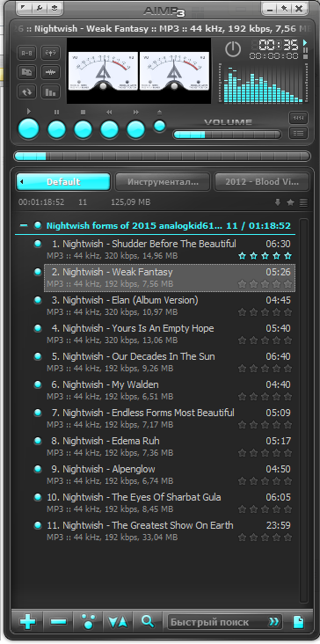Toggle the internet radio capture button

(x=50, y=53)
